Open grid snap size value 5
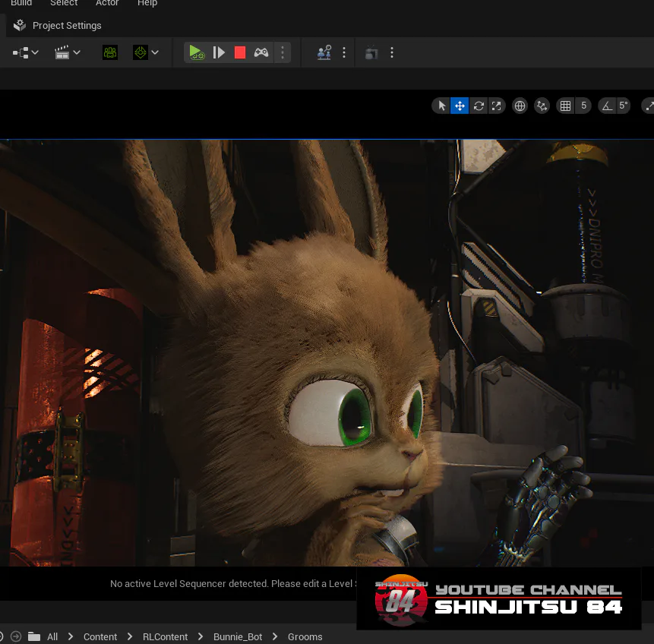Viewport: 654px width, 644px height. [x=583, y=106]
